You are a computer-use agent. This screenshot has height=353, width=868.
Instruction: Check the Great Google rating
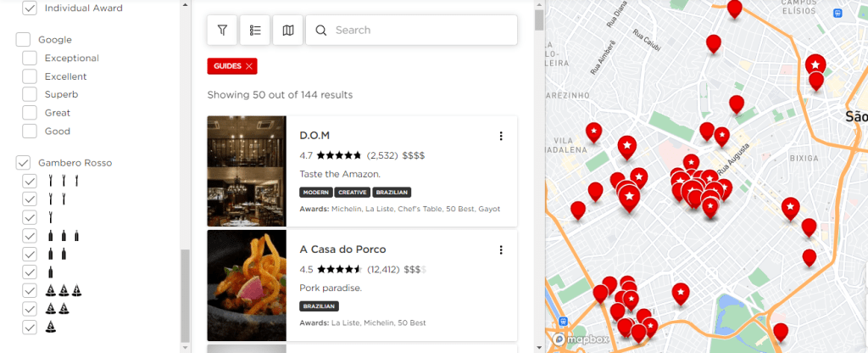pyautogui.click(x=30, y=113)
